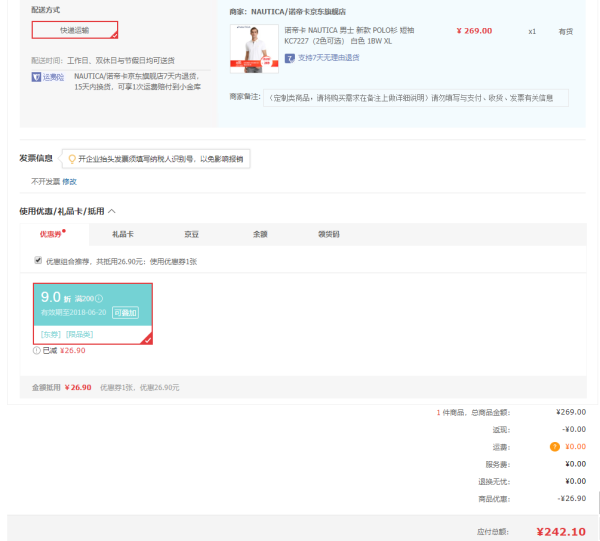Click the 商家备注 input field
The width and height of the screenshot is (600, 541).
[x=416, y=98]
